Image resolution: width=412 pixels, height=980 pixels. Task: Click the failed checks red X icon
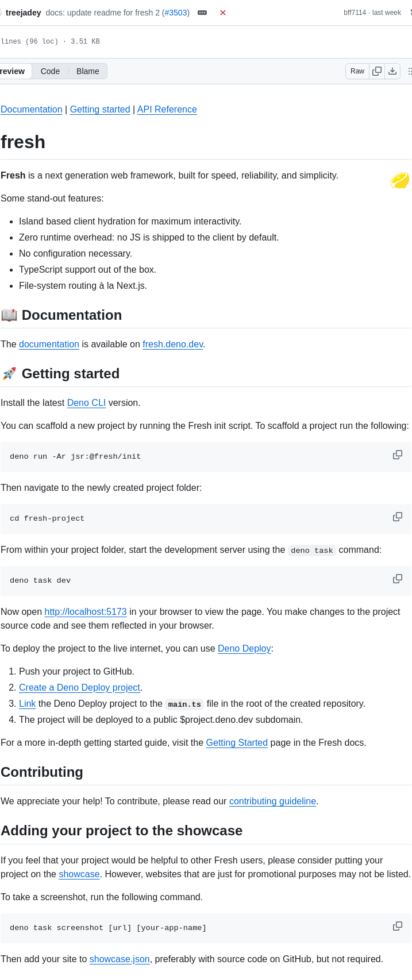tap(223, 13)
